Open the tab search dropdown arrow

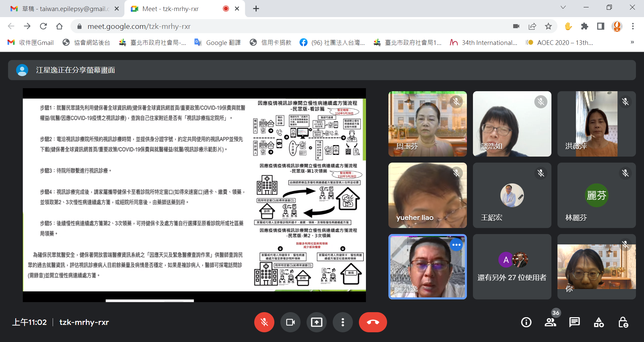pyautogui.click(x=563, y=7)
